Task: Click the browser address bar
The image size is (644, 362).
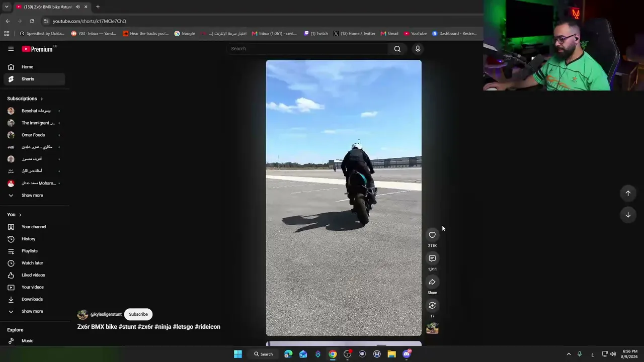Action: pos(262,21)
